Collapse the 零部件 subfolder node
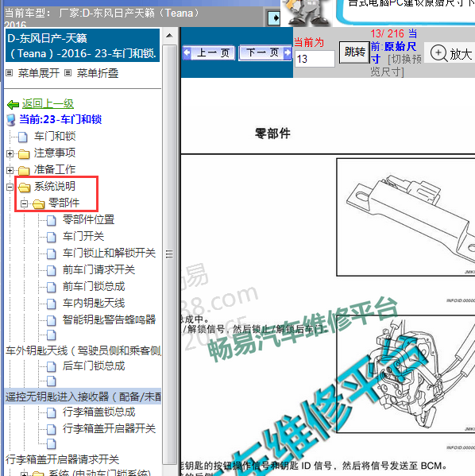 click(x=24, y=203)
